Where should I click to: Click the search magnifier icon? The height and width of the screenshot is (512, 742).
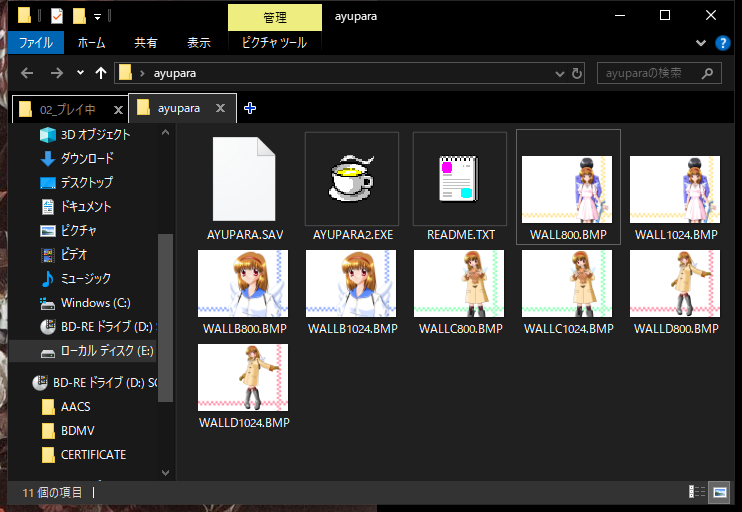(x=708, y=73)
